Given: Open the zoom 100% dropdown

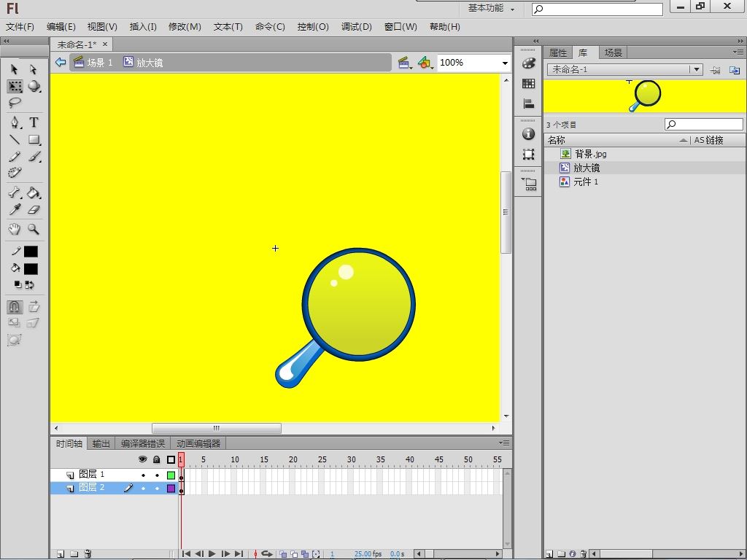Looking at the screenshot, I should coord(505,63).
